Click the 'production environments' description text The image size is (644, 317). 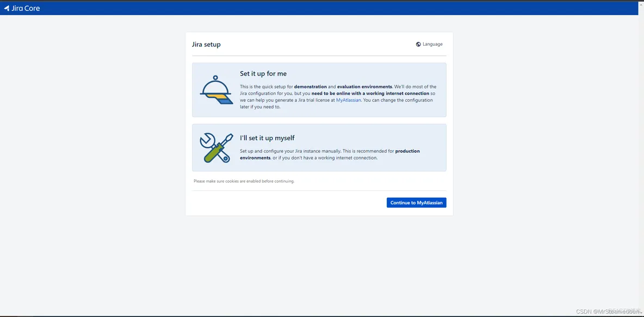point(330,154)
